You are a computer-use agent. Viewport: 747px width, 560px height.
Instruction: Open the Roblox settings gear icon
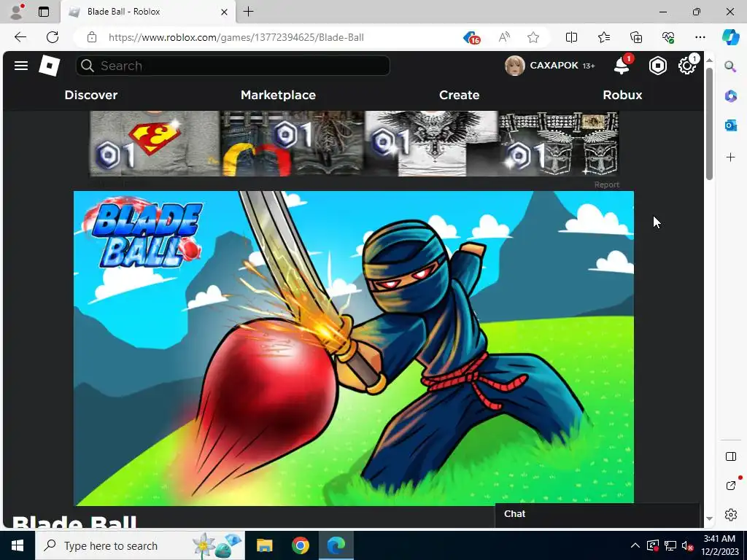point(686,66)
